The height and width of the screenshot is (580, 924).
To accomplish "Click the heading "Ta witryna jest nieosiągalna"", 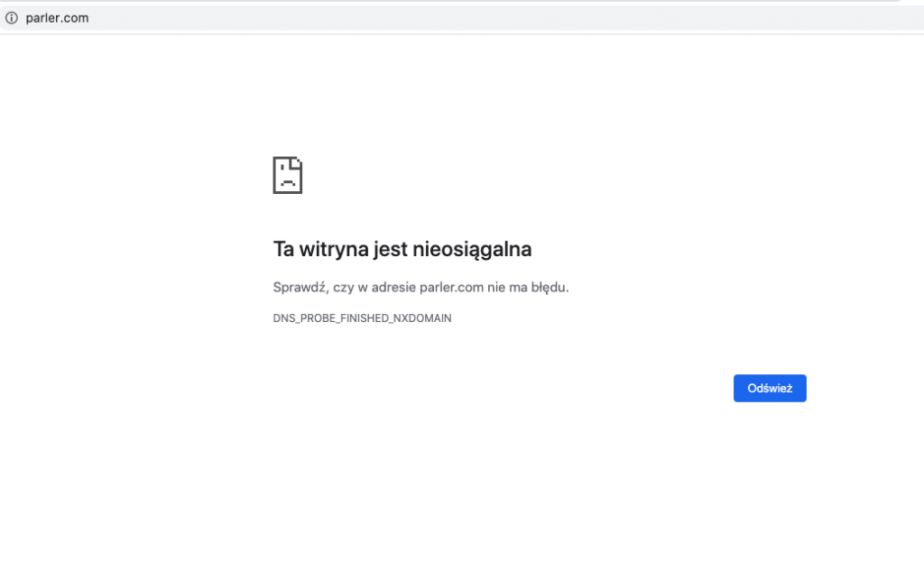I will (x=402, y=249).
